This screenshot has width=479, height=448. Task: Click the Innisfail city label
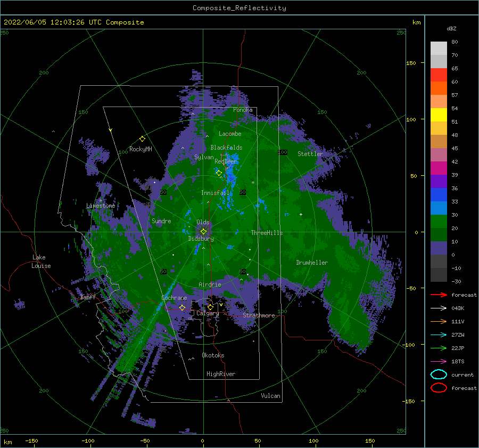pyautogui.click(x=215, y=193)
